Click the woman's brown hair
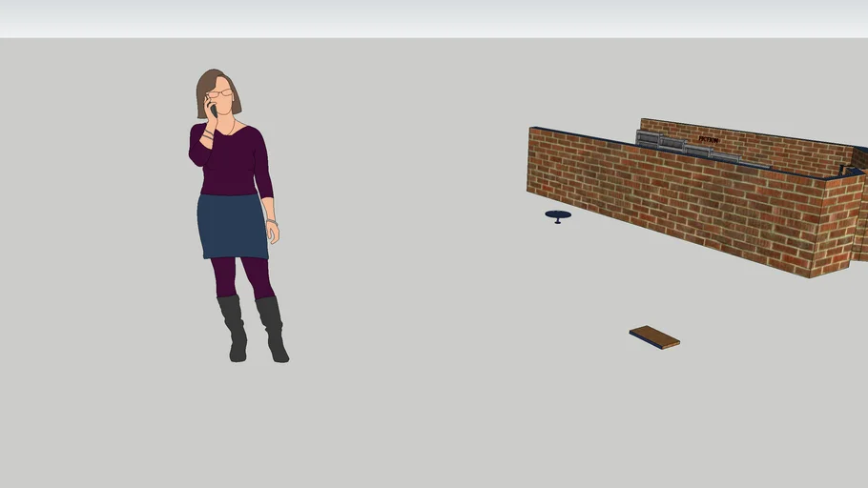This screenshot has height=488, width=868. tap(203, 91)
